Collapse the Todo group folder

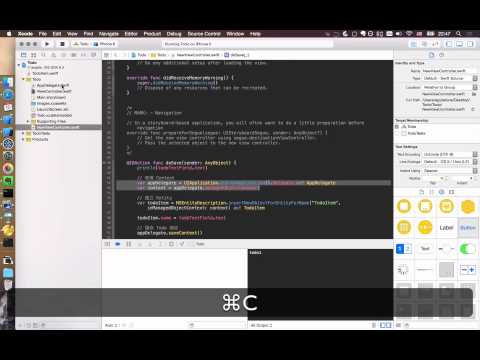coord(23,79)
